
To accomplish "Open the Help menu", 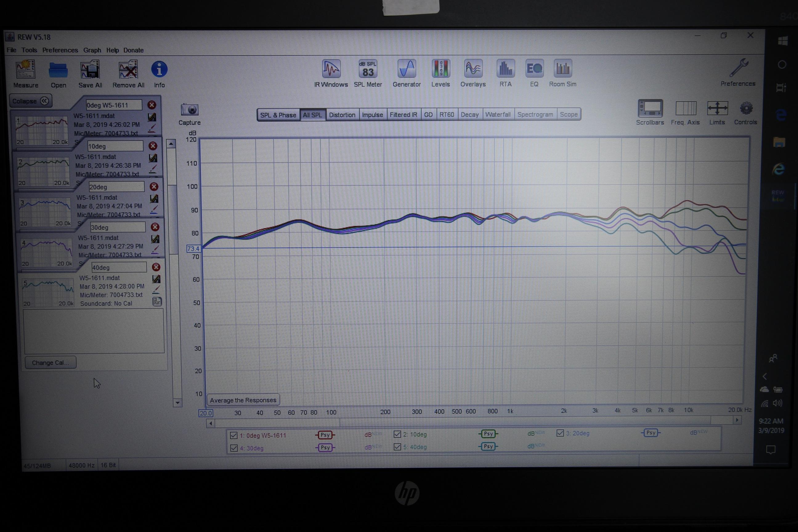I will pos(113,50).
